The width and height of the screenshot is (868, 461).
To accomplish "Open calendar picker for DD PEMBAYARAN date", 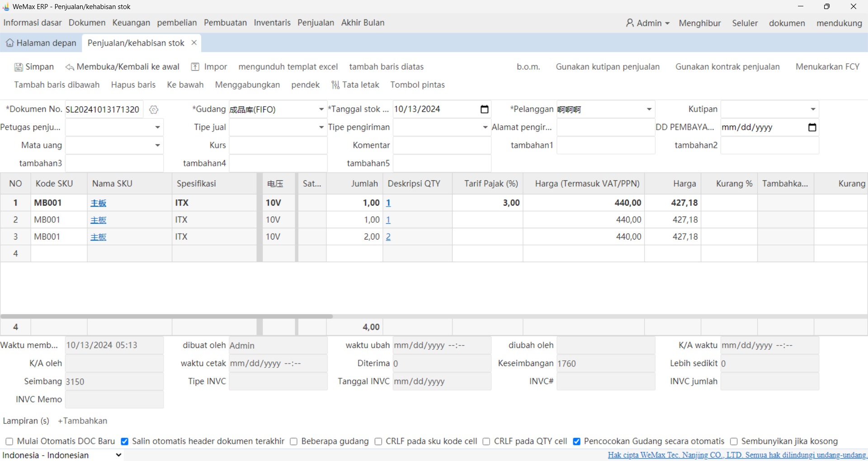I will pyautogui.click(x=812, y=127).
